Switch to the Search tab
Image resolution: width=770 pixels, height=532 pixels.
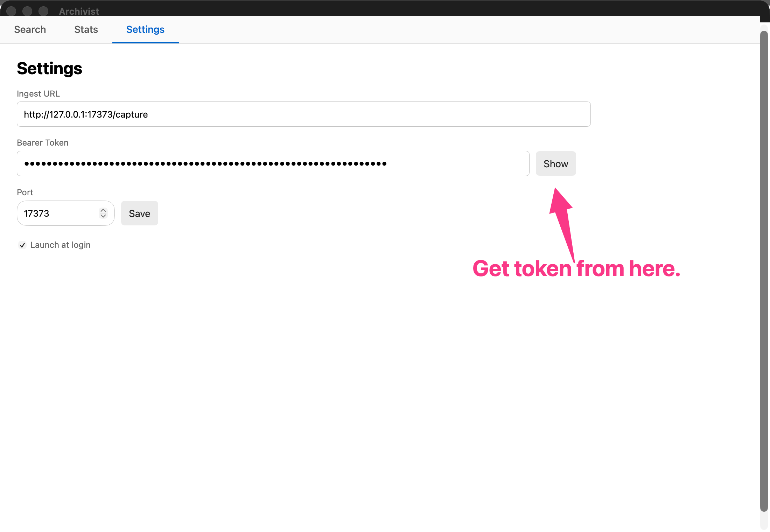tap(30, 30)
